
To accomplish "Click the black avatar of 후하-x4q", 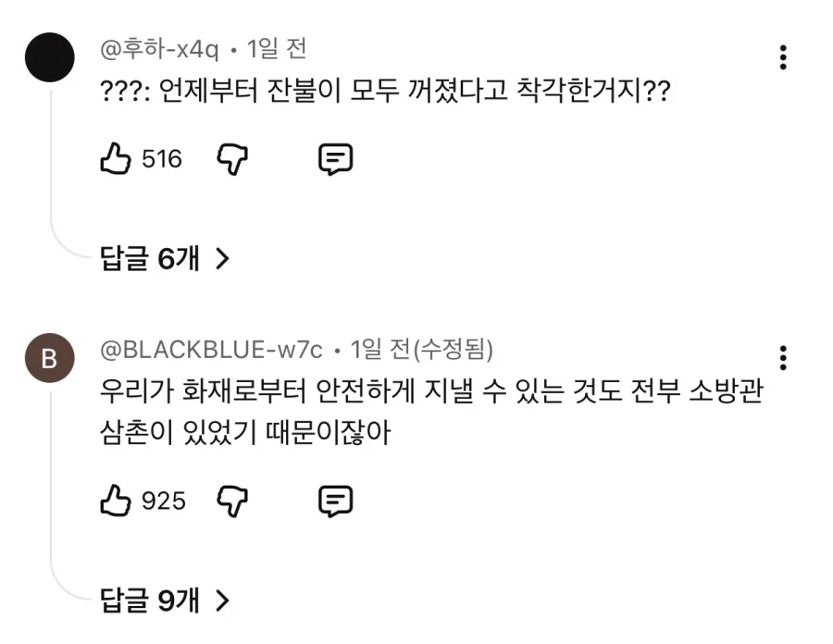I will click(x=50, y=56).
